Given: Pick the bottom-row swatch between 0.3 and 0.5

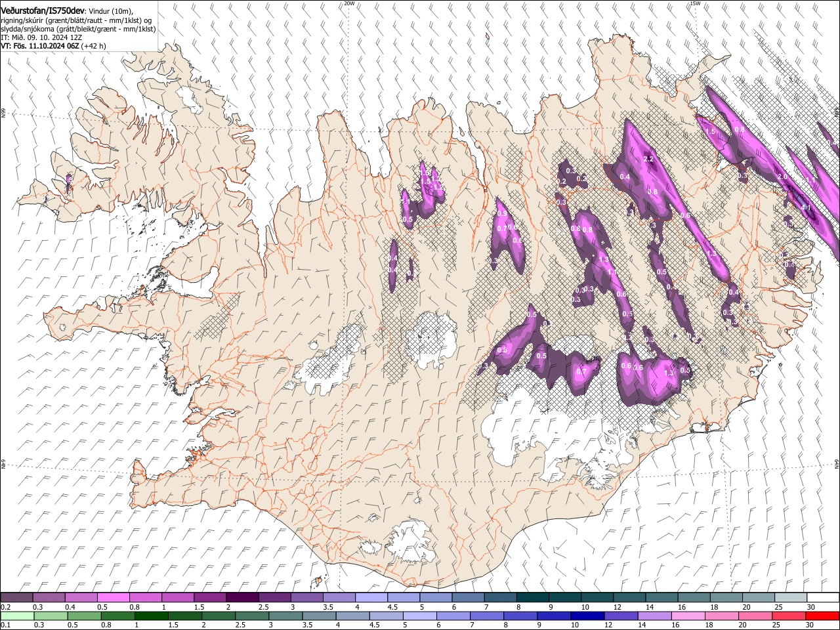Looking at the screenshot, I should tap(51, 616).
